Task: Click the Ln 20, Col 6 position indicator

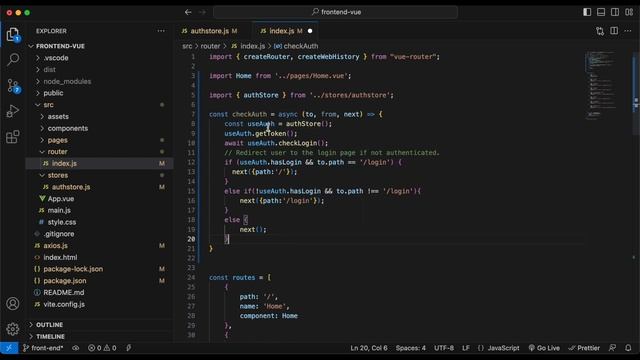Action: (x=369, y=348)
